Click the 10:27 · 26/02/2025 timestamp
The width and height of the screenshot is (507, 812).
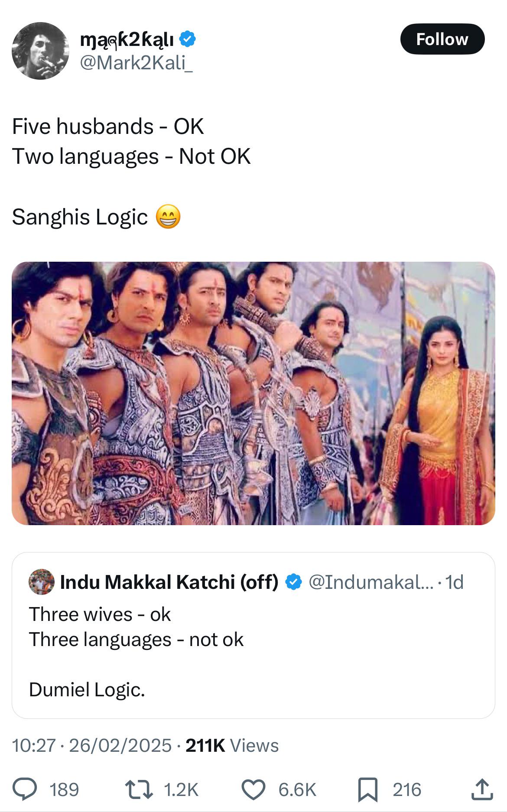91,745
